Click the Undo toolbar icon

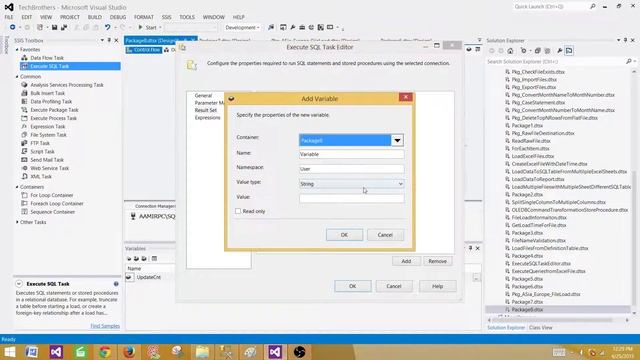[107, 27]
